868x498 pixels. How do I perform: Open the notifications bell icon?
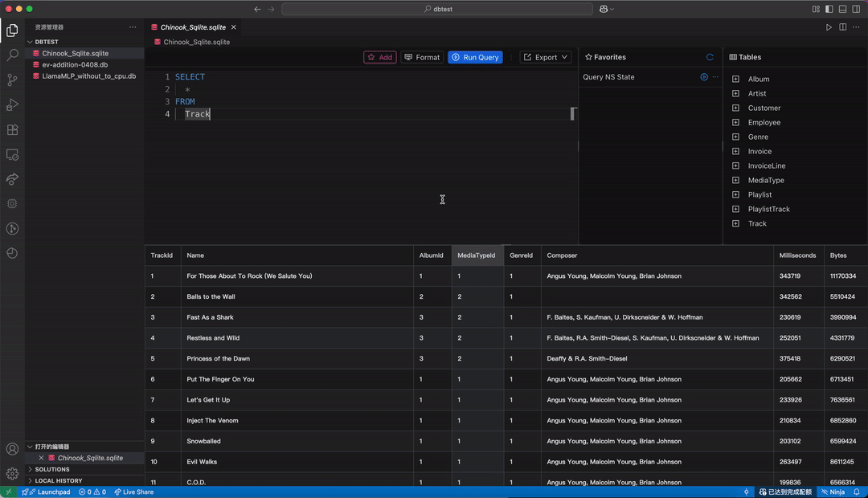(x=857, y=492)
